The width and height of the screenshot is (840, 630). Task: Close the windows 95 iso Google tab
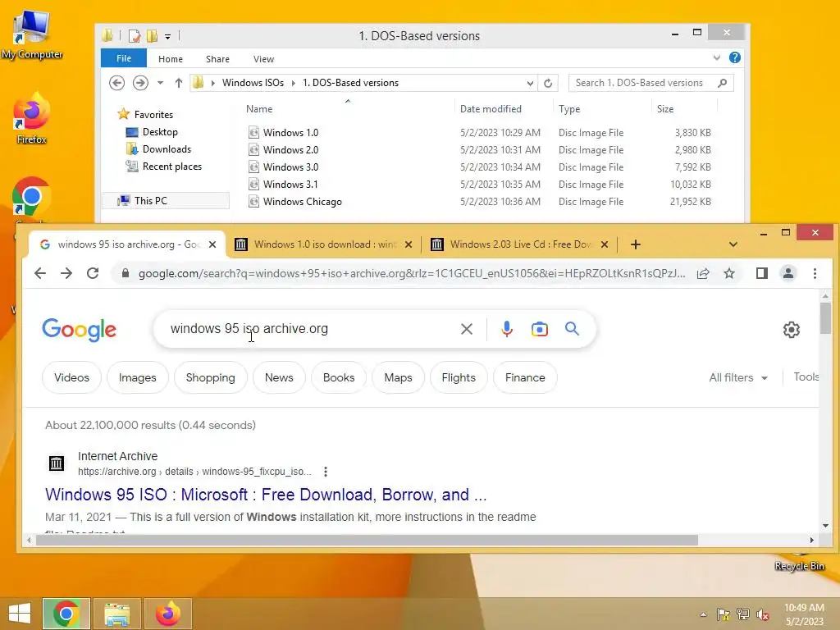click(x=212, y=244)
